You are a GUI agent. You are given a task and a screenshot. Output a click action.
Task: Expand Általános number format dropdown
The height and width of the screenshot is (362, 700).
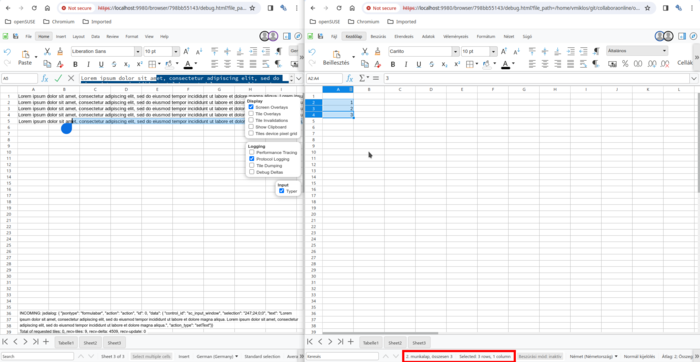[x=664, y=51]
